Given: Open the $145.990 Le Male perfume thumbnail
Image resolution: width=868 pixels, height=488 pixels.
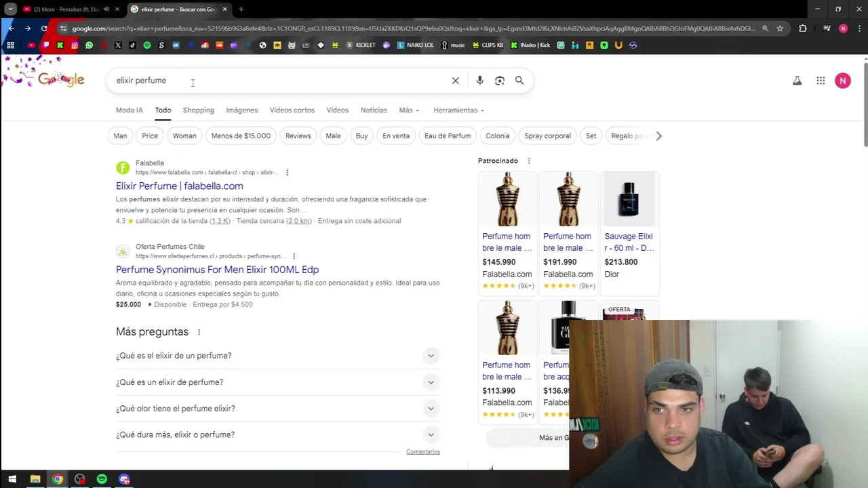Looking at the screenshot, I should pyautogui.click(x=507, y=199).
